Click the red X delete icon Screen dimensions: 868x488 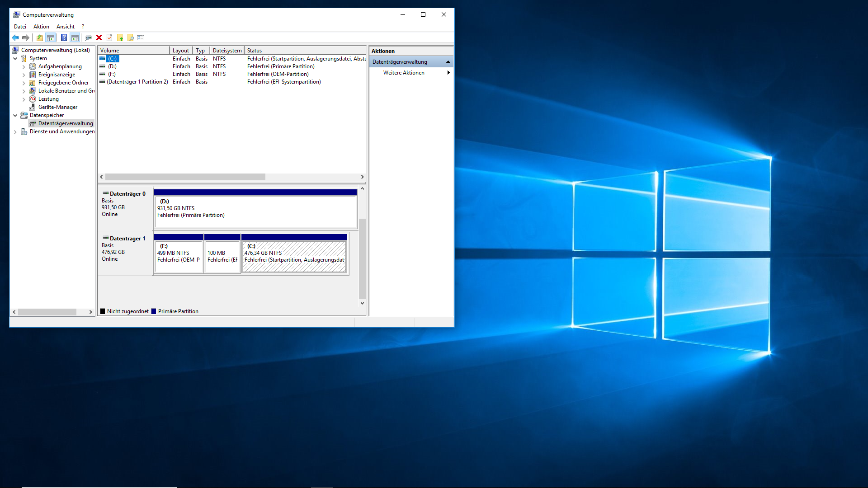click(x=99, y=38)
